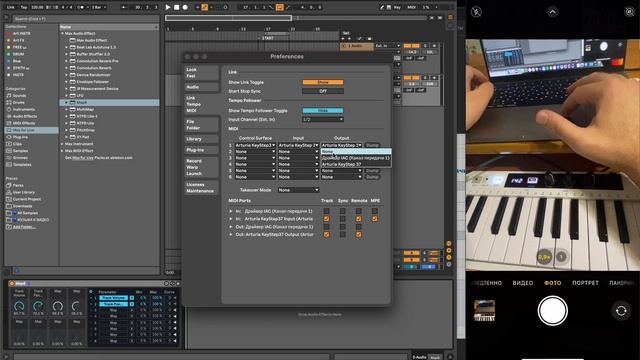
Task: Toggle the computer MIDI keyboard icon
Action: click(x=389, y=7)
